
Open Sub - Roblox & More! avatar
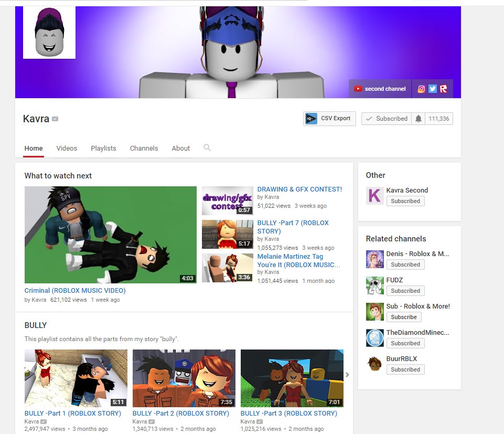click(375, 312)
